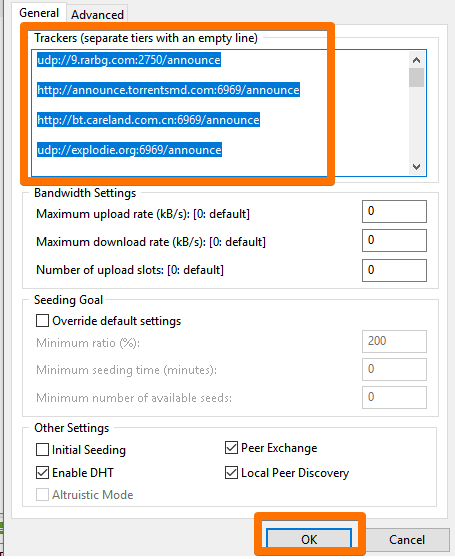Check the Initial Seeding option

[42, 449]
